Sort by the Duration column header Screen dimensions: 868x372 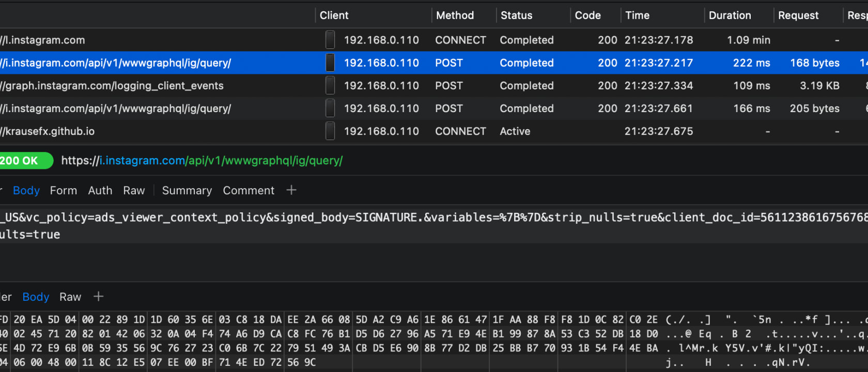[x=730, y=15]
